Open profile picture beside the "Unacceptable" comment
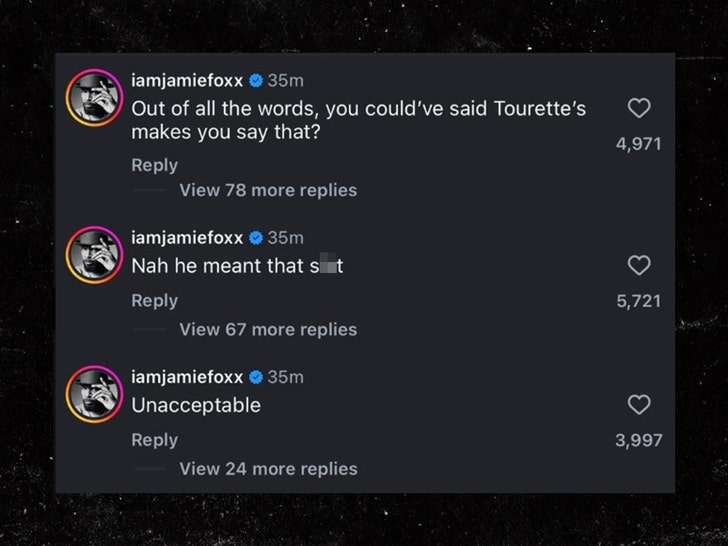Viewport: 728px width, 546px height. click(94, 394)
